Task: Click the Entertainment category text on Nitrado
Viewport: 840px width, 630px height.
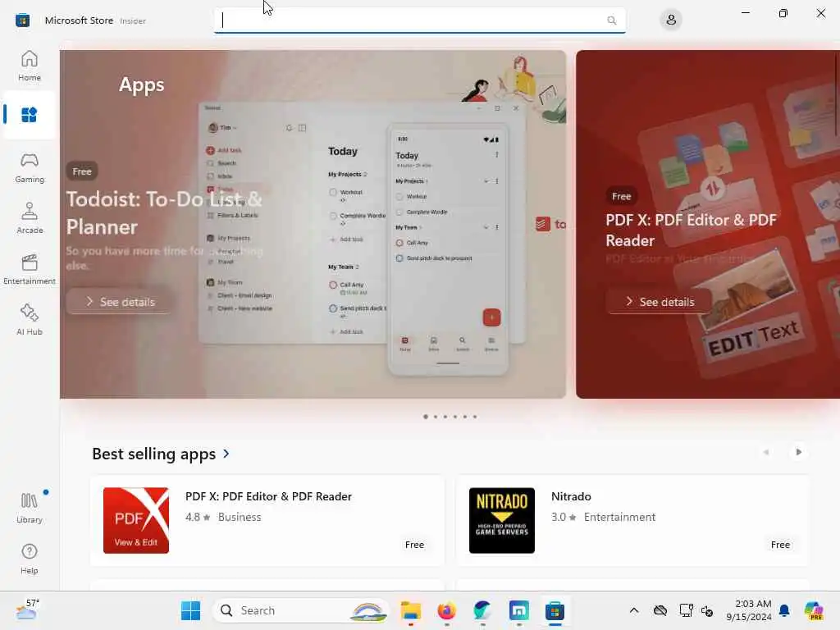Action: coord(619,517)
